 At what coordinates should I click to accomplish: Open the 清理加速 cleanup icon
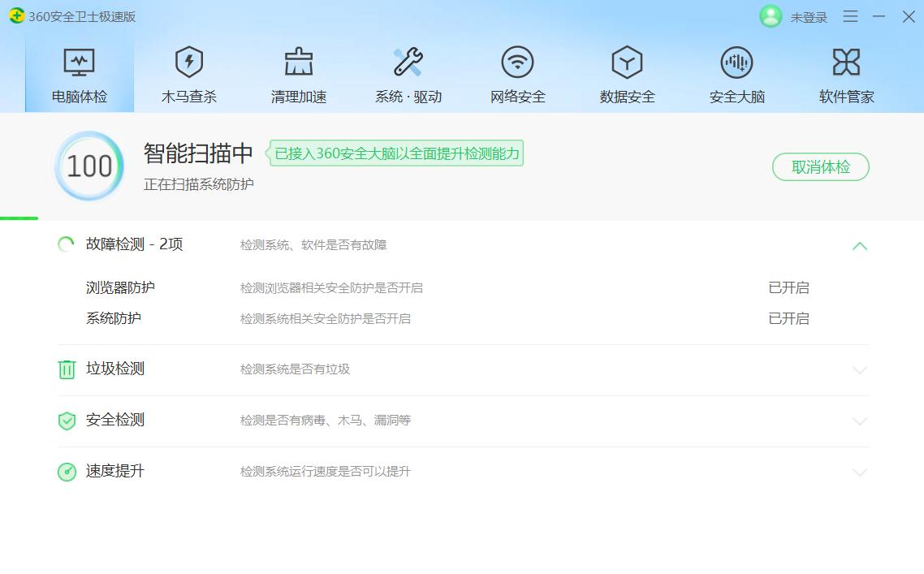(299, 61)
